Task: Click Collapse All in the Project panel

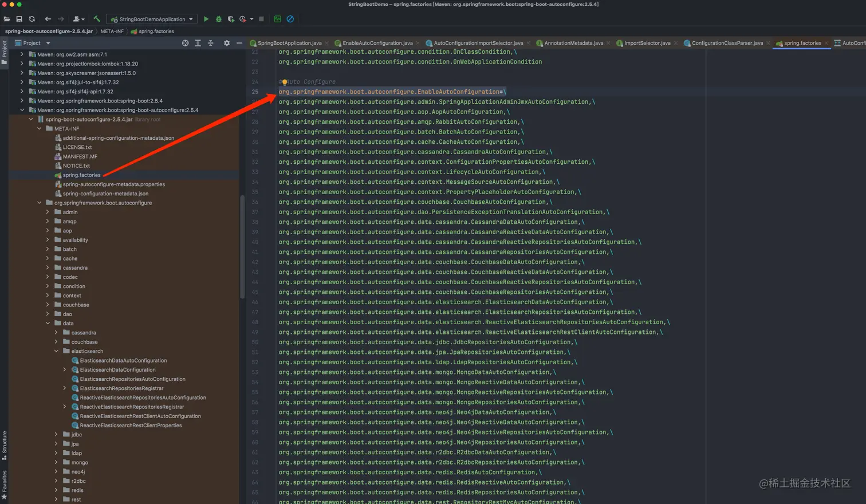Action: 210,43
